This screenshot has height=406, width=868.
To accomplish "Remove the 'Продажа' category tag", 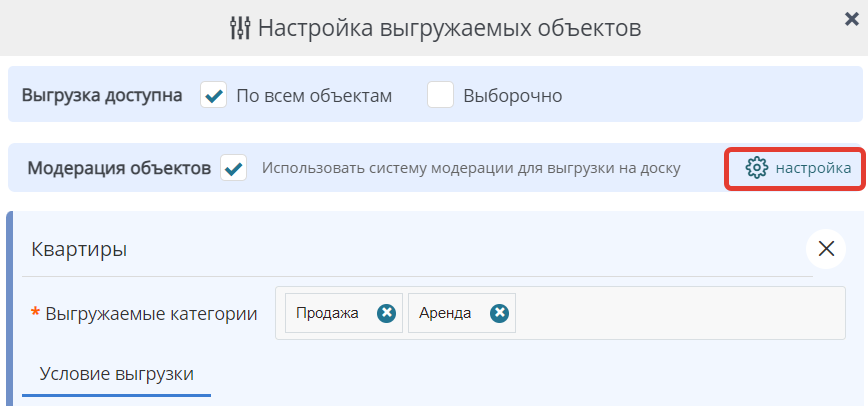I will [x=387, y=313].
